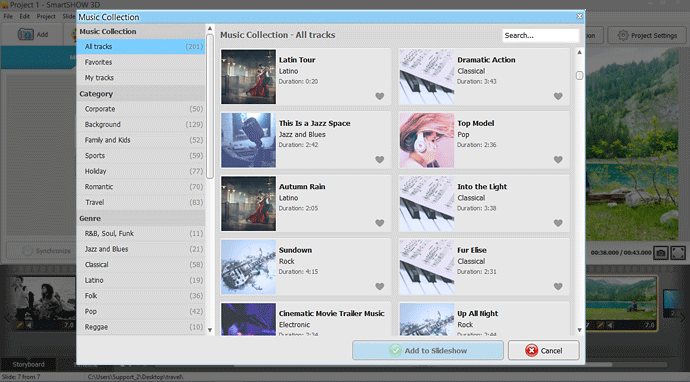Image resolution: width=690 pixels, height=382 pixels.
Task: Switch to the Storyboard tab
Action: click(x=28, y=364)
